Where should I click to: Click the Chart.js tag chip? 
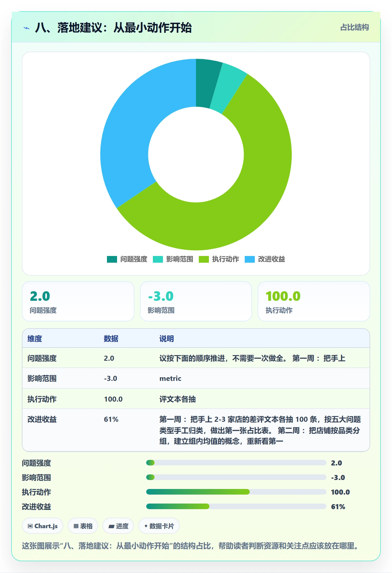tap(43, 526)
